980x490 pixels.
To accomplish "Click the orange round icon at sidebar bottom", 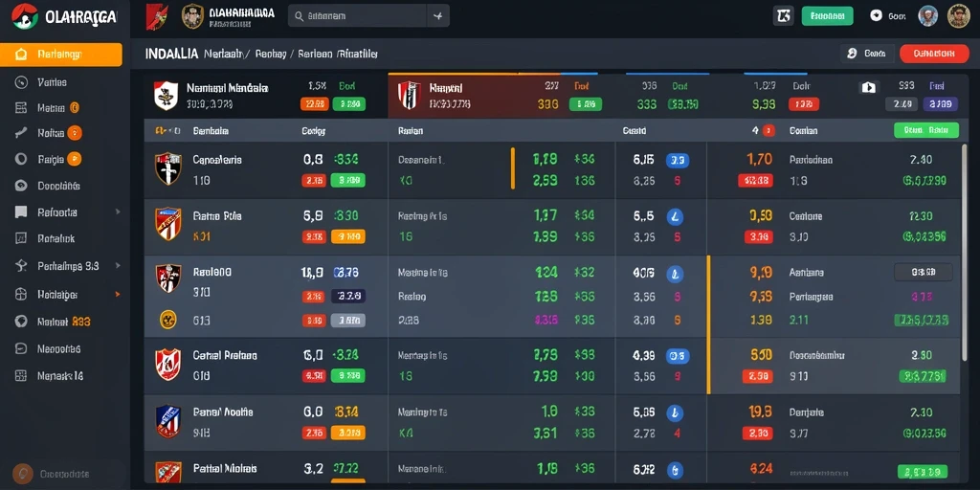I will point(23,474).
